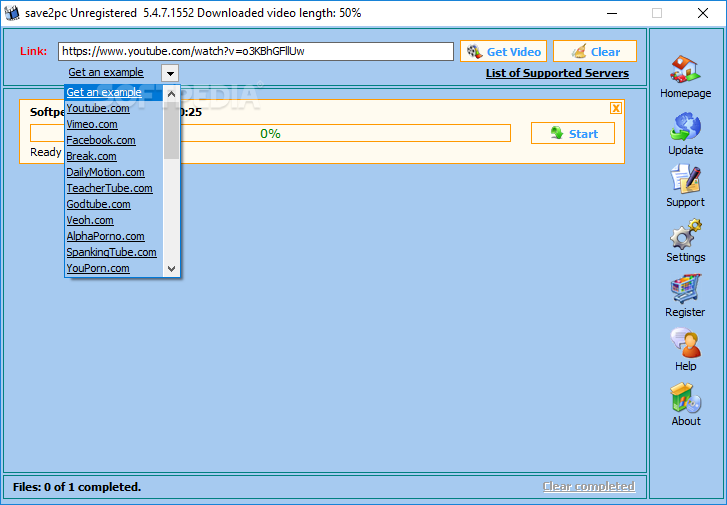The width and height of the screenshot is (727, 505).
Task: Minimize the save2pc window
Action: [612, 13]
